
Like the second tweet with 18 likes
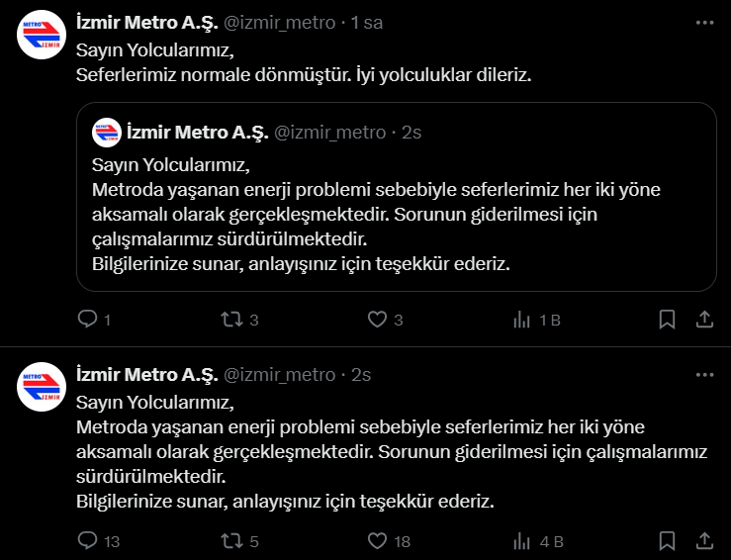click(389, 541)
